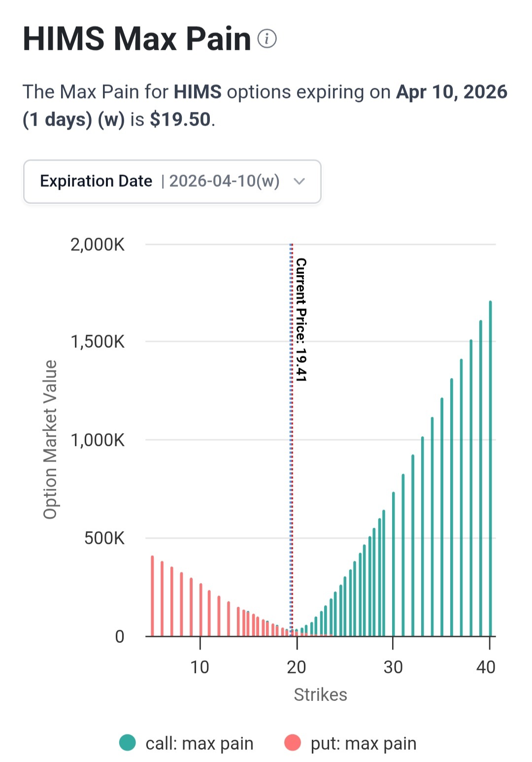Click the $19.50 max pain value text

click(180, 119)
